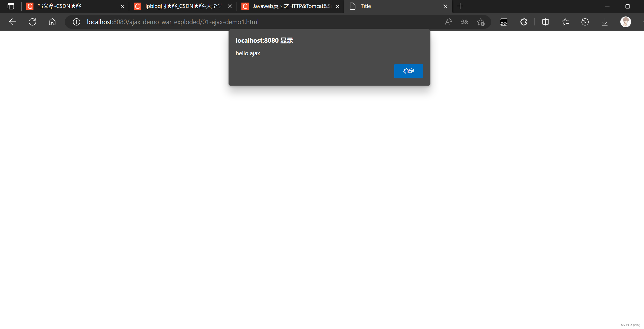Open the History clock icon
Screen dimensions: 644x329
click(x=585, y=22)
